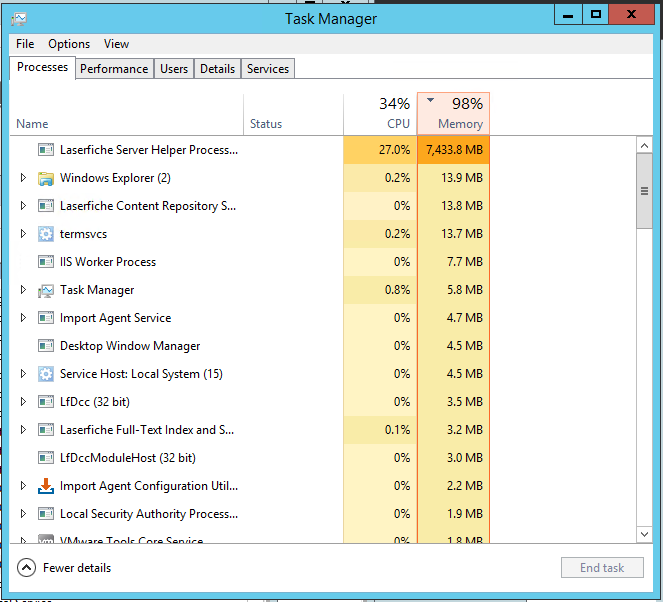Sort by the CPU column header
663x602 pixels.
tap(380, 114)
